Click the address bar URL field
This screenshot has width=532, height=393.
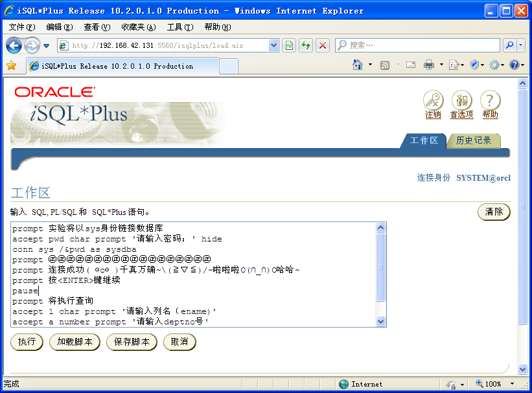click(163, 45)
